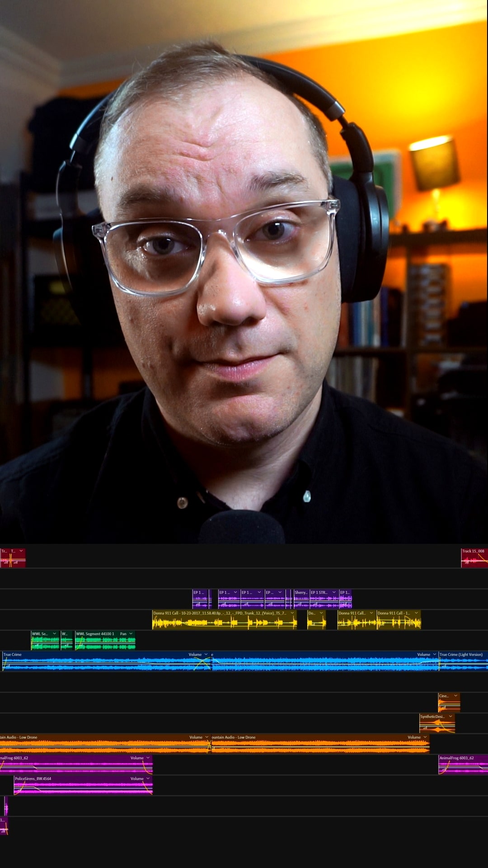Open the Volume dropdown on PoliceSirens_BW clip
This screenshot has width=488, height=868.
point(148,778)
